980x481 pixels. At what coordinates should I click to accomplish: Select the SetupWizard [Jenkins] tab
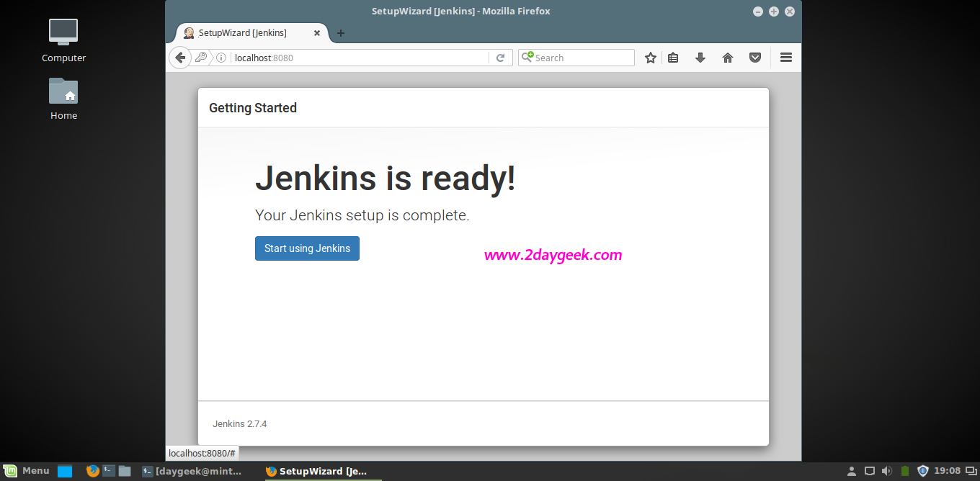(x=252, y=33)
